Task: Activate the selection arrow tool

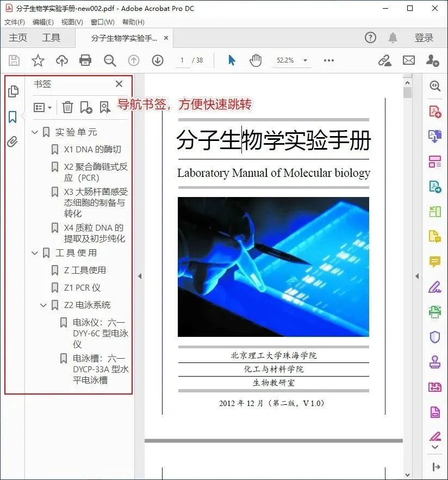Action: click(232, 60)
